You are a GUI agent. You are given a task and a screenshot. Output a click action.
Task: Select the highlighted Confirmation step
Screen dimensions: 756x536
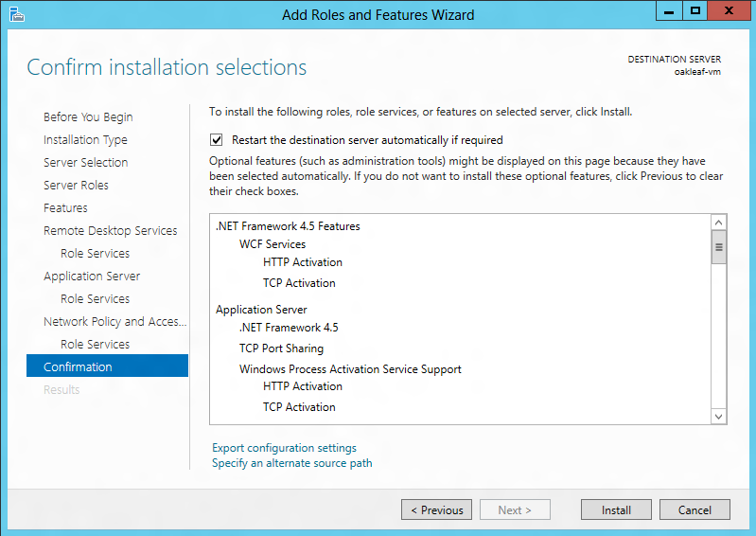(x=107, y=366)
